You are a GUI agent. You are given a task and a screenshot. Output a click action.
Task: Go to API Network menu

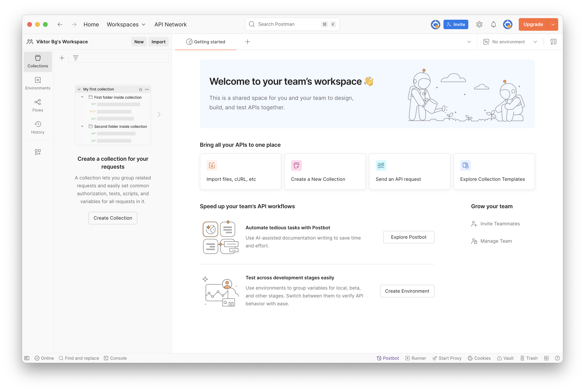point(170,24)
